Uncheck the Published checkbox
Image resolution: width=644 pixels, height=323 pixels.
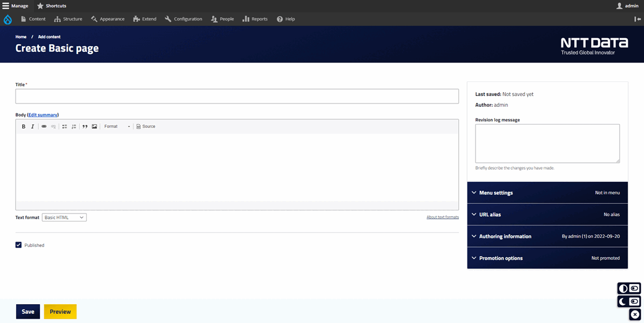[18, 245]
